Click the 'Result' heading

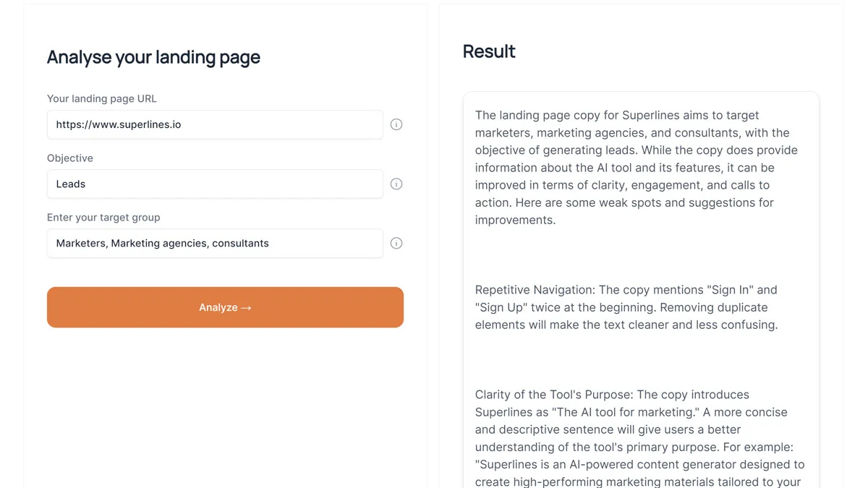pyautogui.click(x=489, y=51)
